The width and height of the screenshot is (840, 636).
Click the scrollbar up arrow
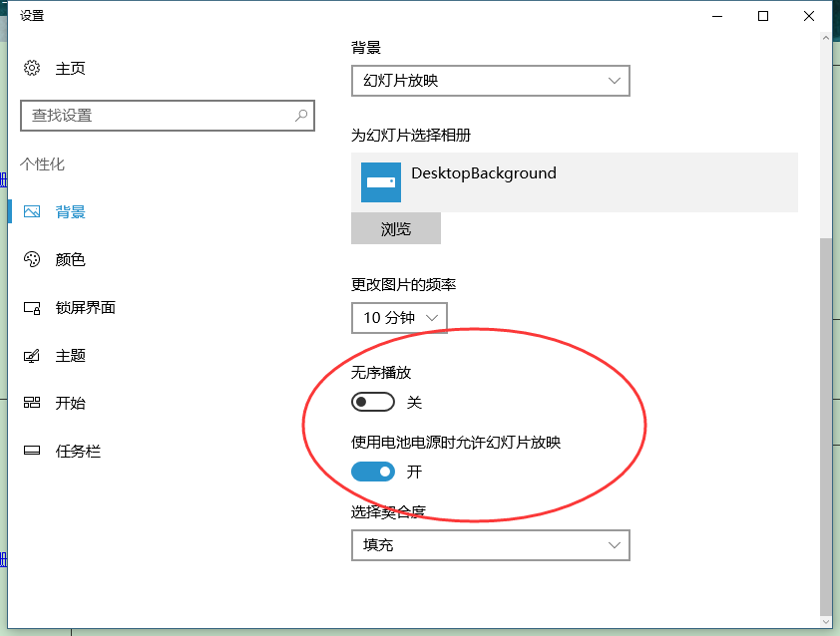pos(826,38)
